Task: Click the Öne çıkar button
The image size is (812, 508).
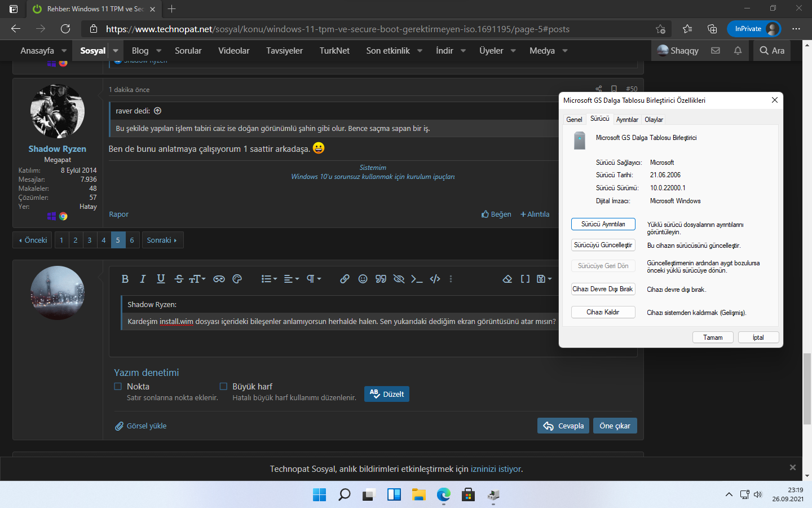Action: [x=615, y=426]
